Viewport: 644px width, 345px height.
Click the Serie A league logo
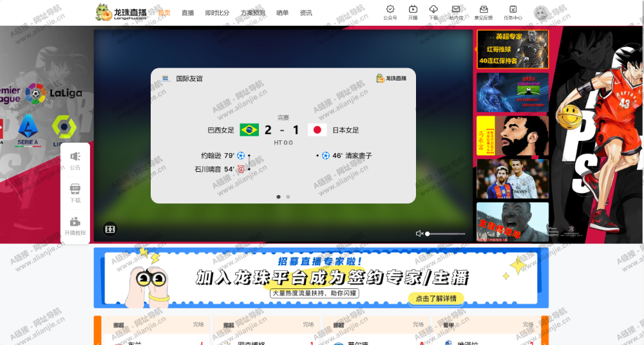pos(28,130)
